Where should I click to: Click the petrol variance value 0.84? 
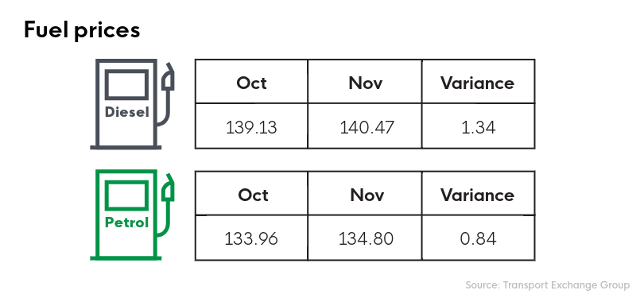(x=478, y=238)
